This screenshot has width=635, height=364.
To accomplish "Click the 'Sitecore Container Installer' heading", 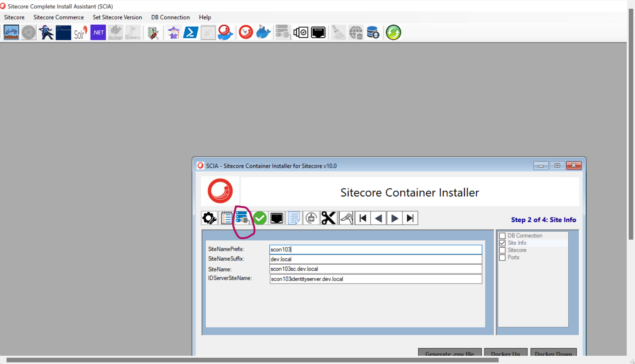I will 410,193.
